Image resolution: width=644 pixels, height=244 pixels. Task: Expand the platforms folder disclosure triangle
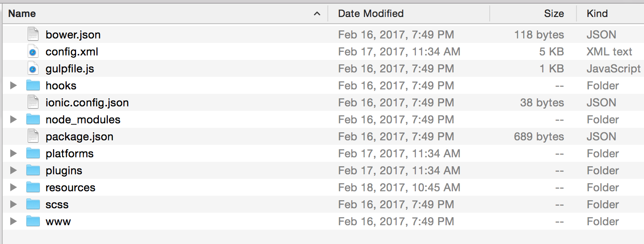13,154
